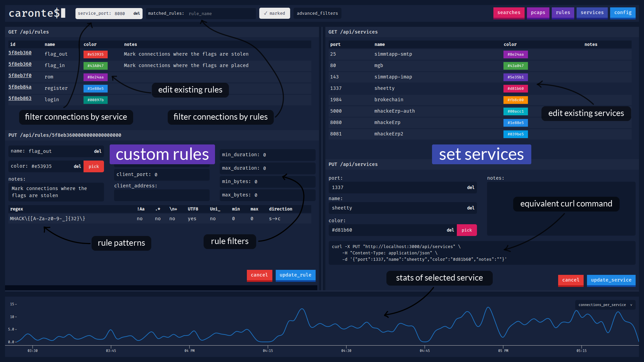Open the service color picker

coord(467,230)
